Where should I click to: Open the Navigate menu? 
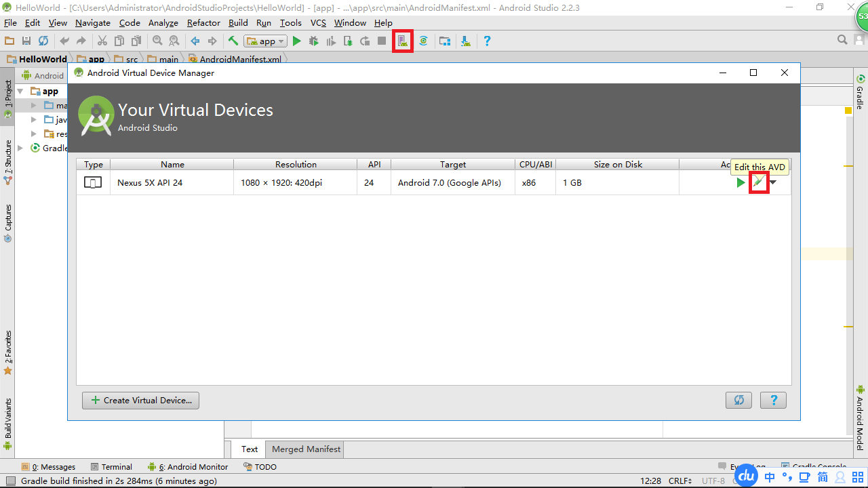93,22
